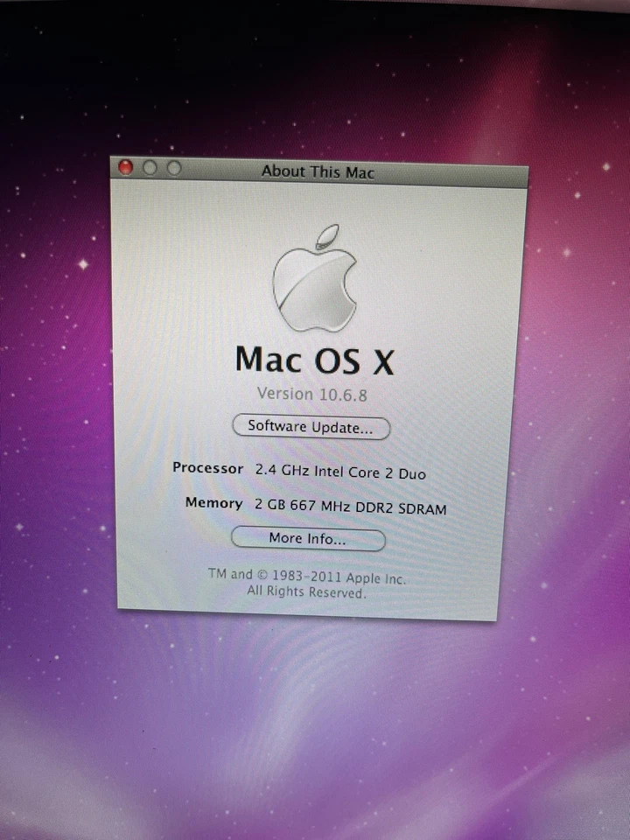Click the Processor label
Image resolution: width=630 pixels, height=840 pixels.
click(208, 467)
